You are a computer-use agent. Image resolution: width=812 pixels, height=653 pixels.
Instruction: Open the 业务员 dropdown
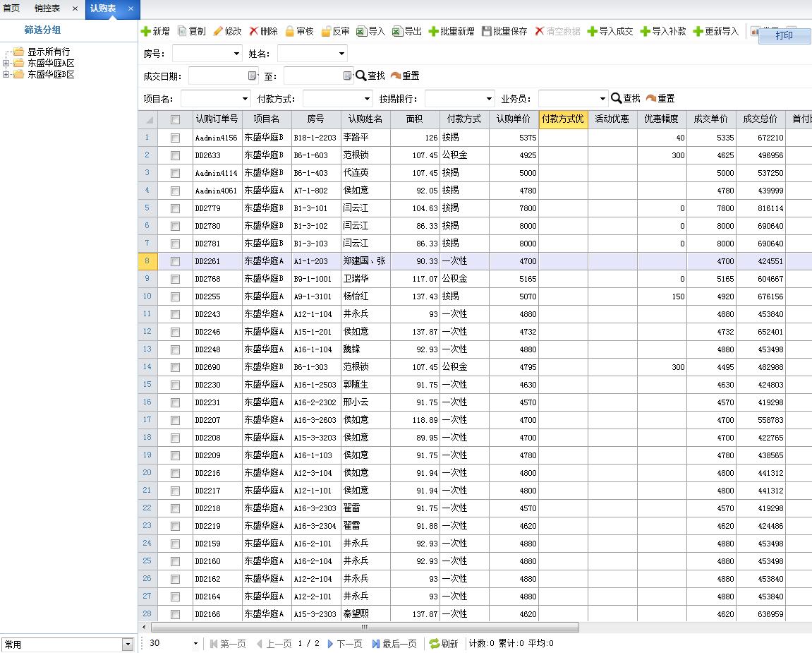pos(602,98)
